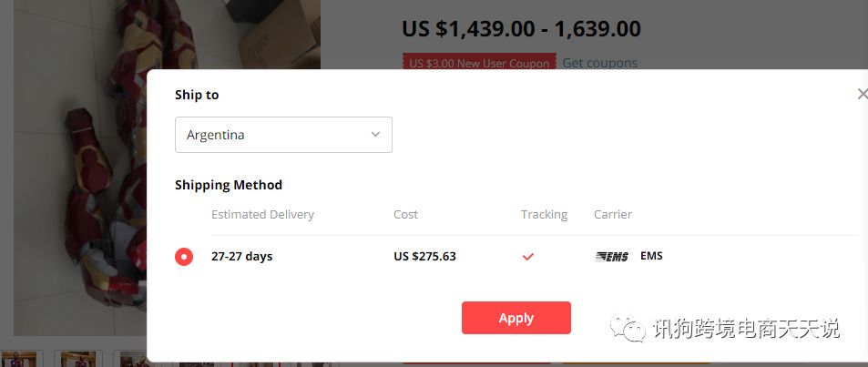Screen dimensions: 868x367
Task: Click the red tracking checkmark icon
Action: tap(527, 257)
